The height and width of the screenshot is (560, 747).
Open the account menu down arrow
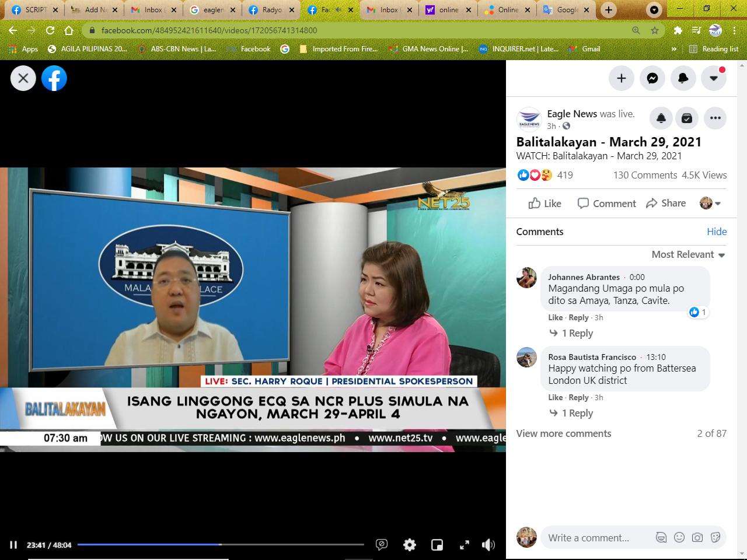point(714,78)
